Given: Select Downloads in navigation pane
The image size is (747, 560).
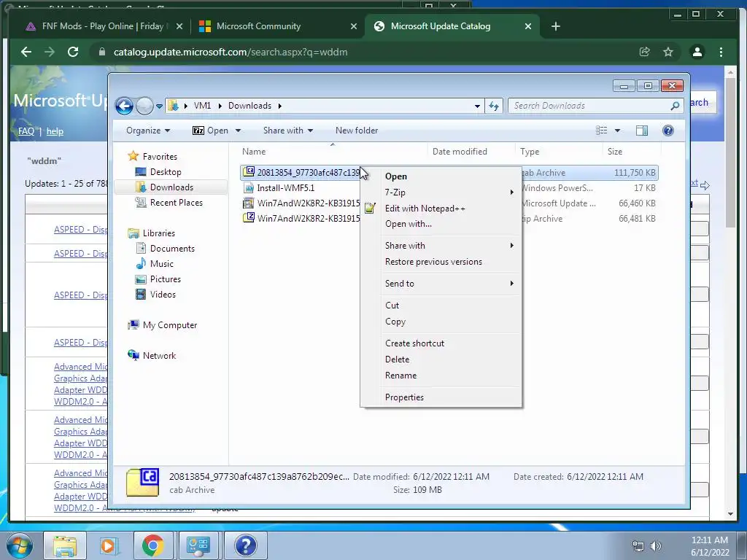Looking at the screenshot, I should pyautogui.click(x=171, y=187).
